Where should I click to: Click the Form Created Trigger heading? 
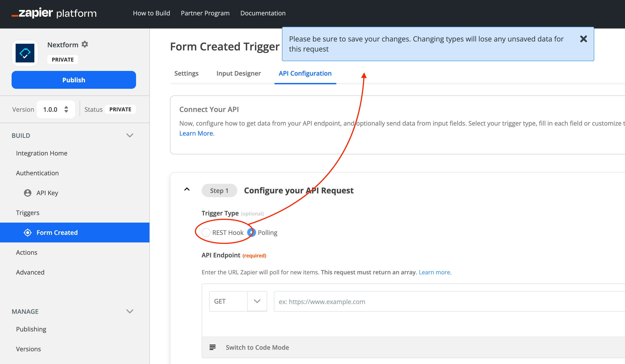(225, 46)
